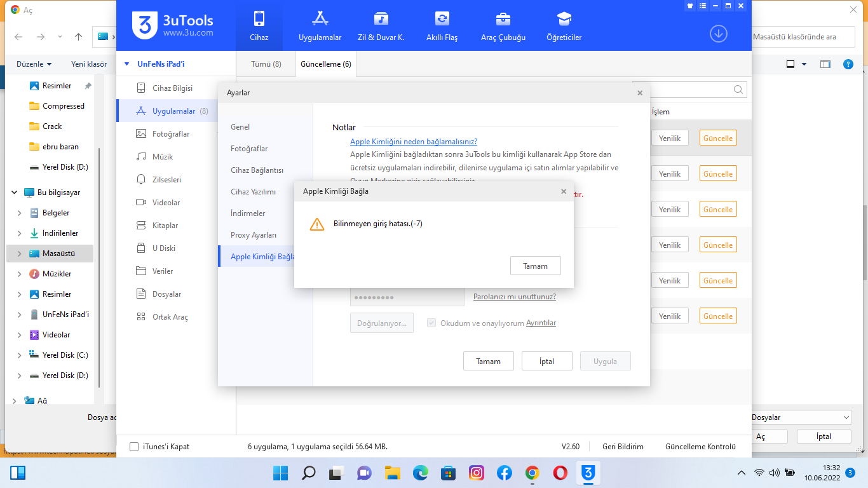Close the Apple Kimliği Bağla error dialog
Viewport: 868px width, 488px height.
pos(564,191)
